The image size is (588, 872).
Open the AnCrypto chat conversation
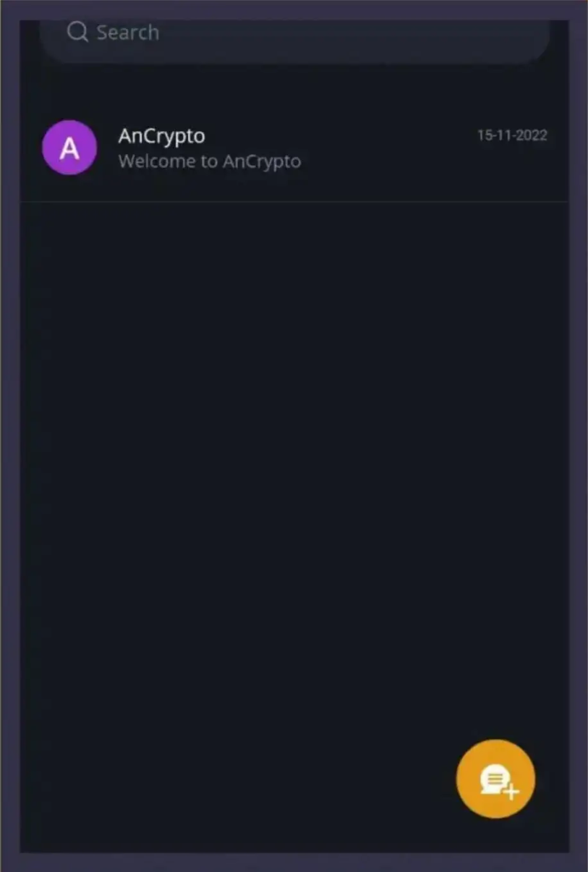coord(294,148)
